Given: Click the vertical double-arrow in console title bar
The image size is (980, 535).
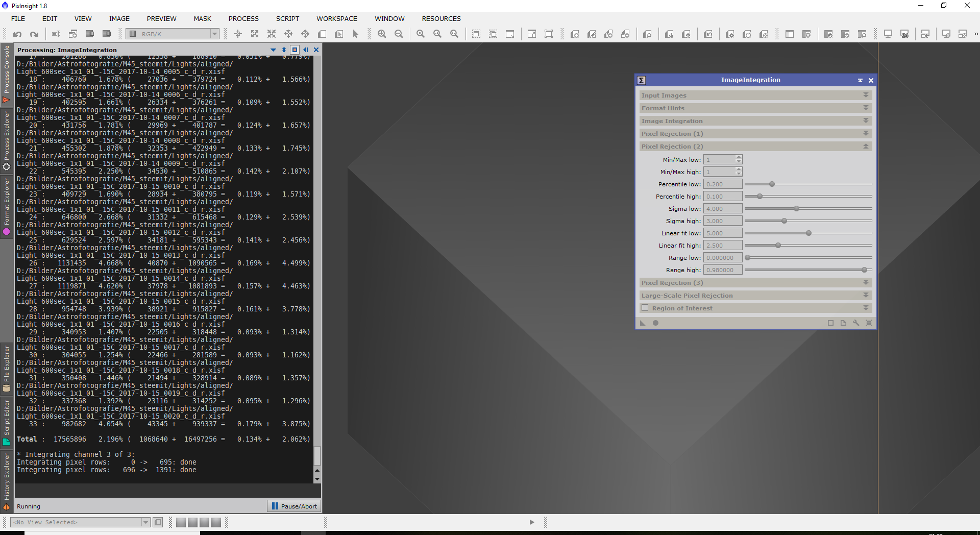Looking at the screenshot, I should [x=284, y=50].
